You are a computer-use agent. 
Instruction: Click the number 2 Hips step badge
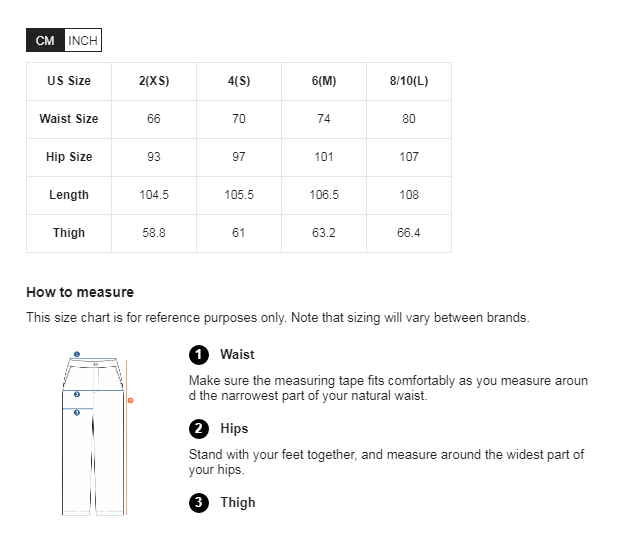199,429
